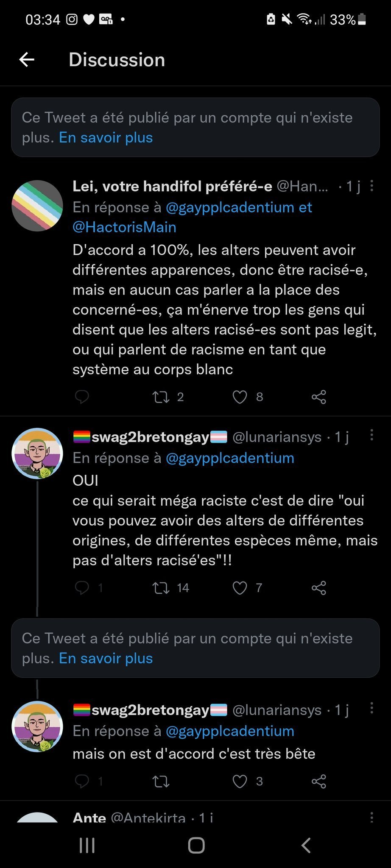Reply to swag2bretongay's "OUI" tweet
Screen dimensions: 391x868
point(82,588)
